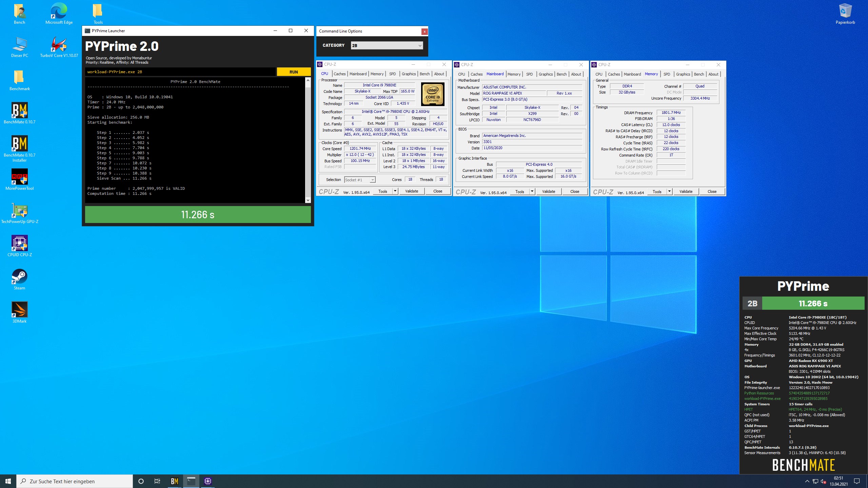868x488 pixels.
Task: Click Validate in the CPU tab window
Action: pyautogui.click(x=412, y=191)
